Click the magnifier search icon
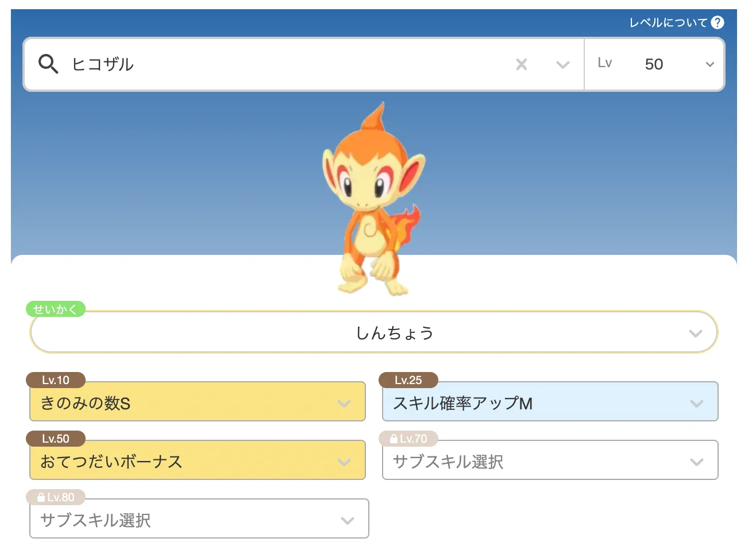 pos(48,64)
